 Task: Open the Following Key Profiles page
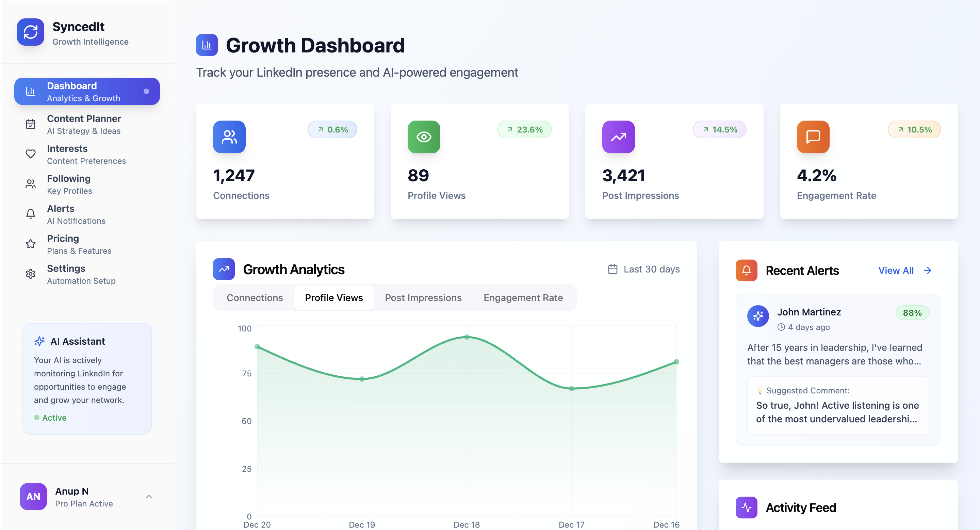[68, 184]
